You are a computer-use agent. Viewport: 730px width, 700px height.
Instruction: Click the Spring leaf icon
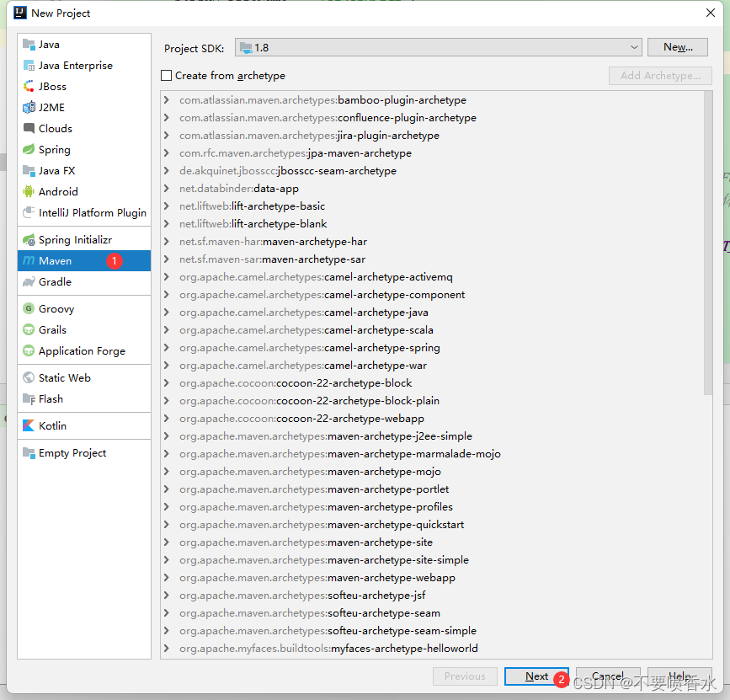click(29, 149)
